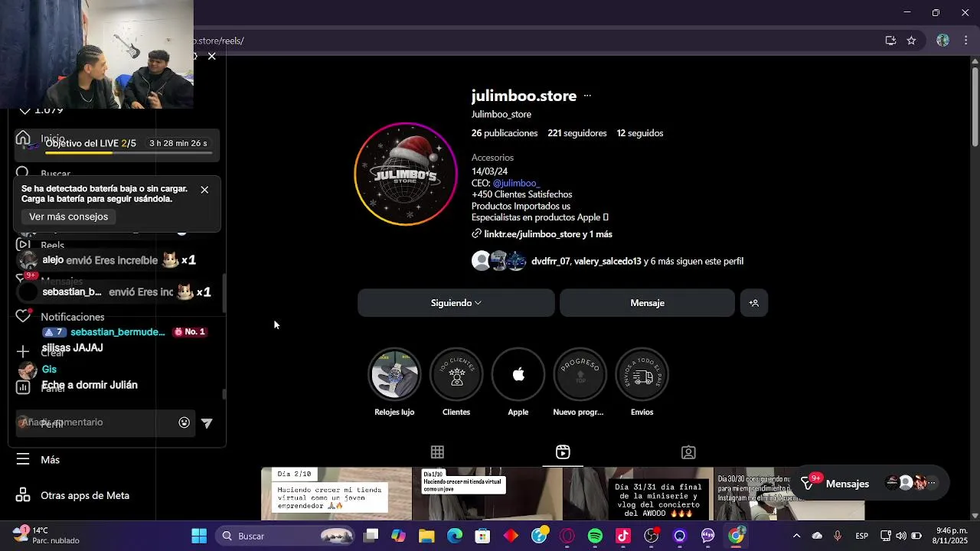This screenshot has height=551, width=980.
Task: Click the taskbar Buscar search box
Action: tap(285, 536)
